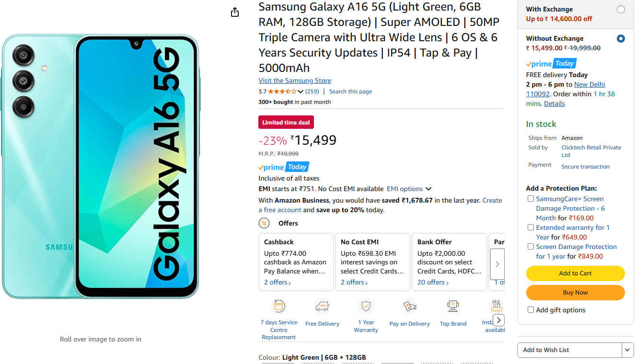This screenshot has width=636, height=364.
Task: Click the share icon above product image
Action: click(x=235, y=12)
